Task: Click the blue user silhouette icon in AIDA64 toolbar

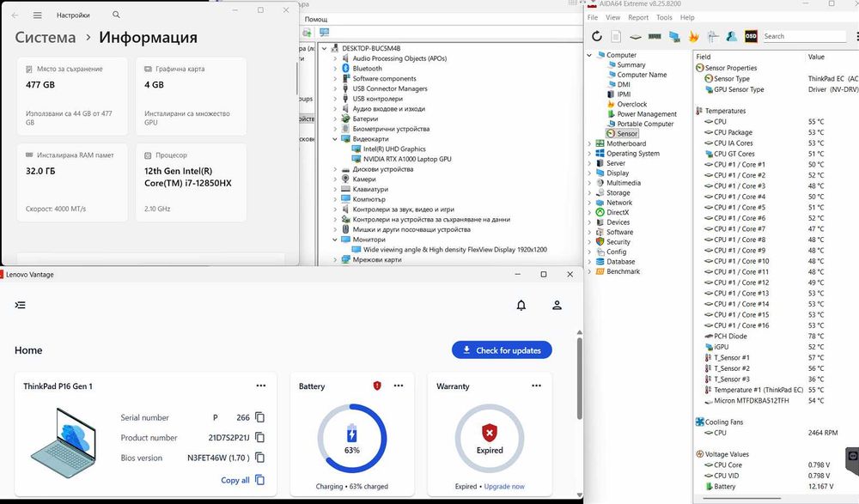Action: click(x=731, y=36)
